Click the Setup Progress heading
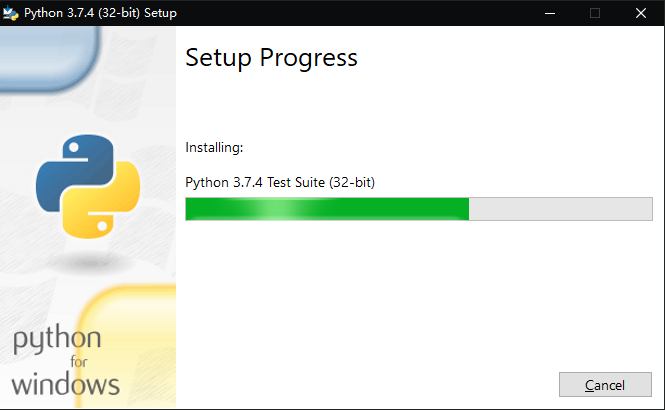Image resolution: width=665 pixels, height=410 pixels. 271,58
